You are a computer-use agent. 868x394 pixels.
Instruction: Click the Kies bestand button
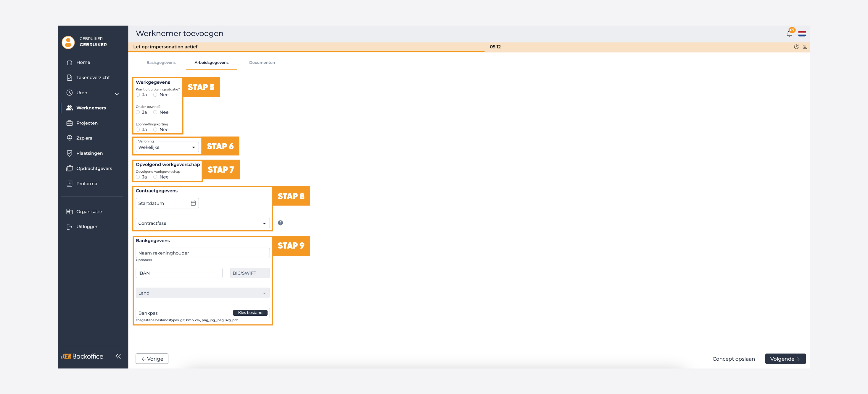(250, 313)
